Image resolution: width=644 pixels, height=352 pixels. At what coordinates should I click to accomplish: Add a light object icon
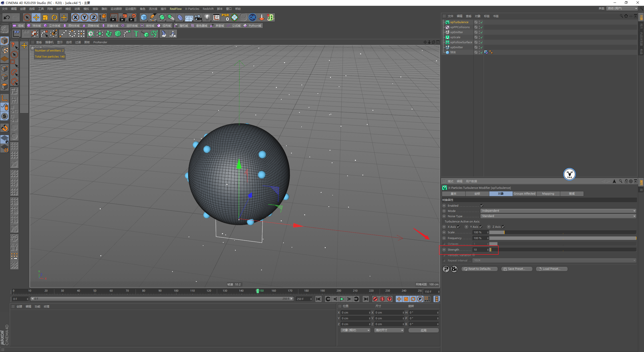pyautogui.click(x=207, y=17)
